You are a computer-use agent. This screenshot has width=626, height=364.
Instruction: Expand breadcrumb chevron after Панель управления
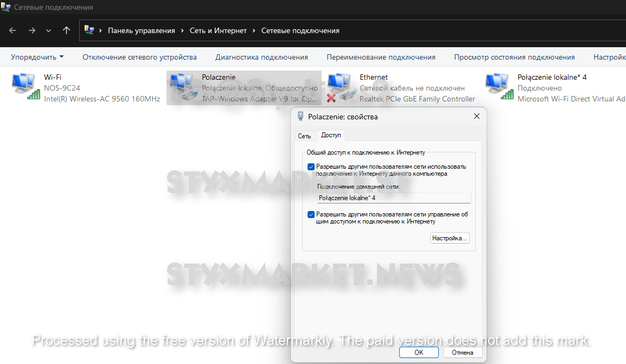pyautogui.click(x=182, y=31)
